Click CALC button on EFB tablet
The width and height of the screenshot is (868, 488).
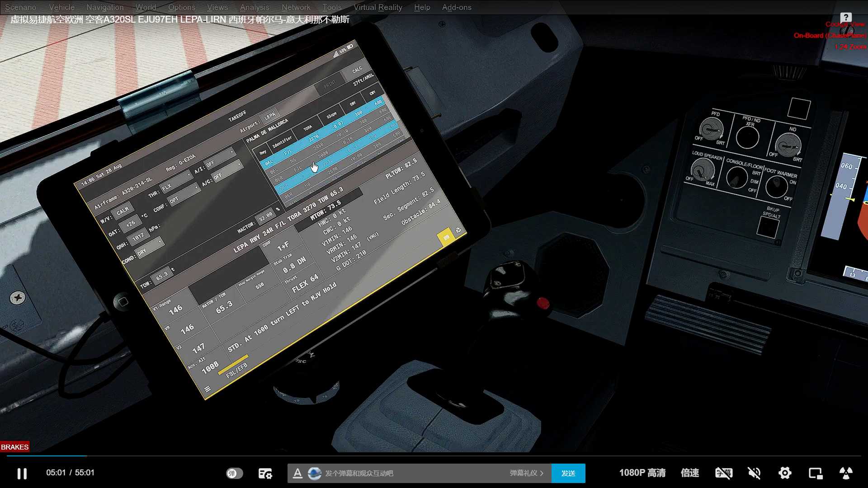[x=357, y=70]
